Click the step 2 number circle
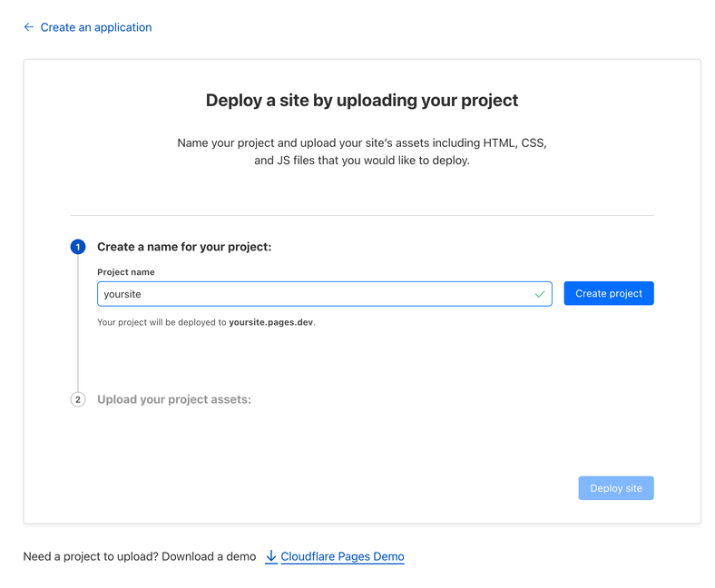The height and width of the screenshot is (588, 715). tap(78, 399)
